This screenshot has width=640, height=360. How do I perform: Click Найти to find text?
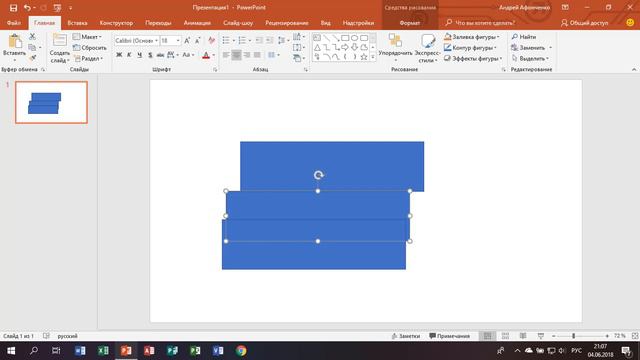tap(524, 37)
